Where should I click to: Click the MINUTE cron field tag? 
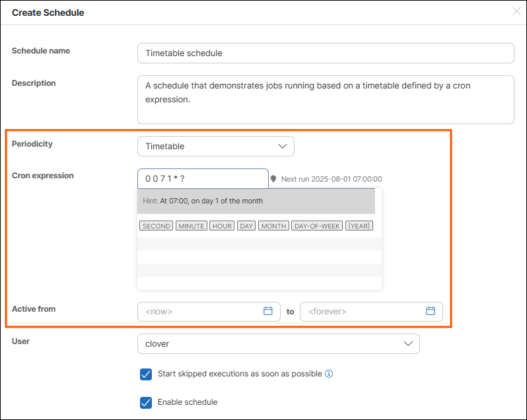pyautogui.click(x=192, y=226)
